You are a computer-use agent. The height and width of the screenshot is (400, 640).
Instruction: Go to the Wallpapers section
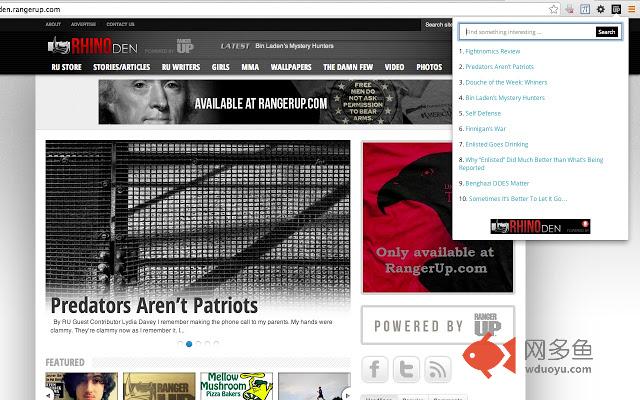(290, 67)
